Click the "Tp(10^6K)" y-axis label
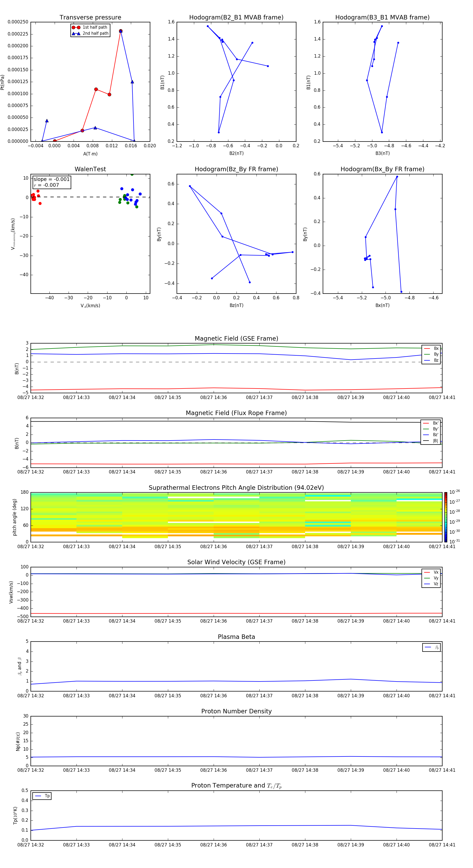 pos(15,815)
